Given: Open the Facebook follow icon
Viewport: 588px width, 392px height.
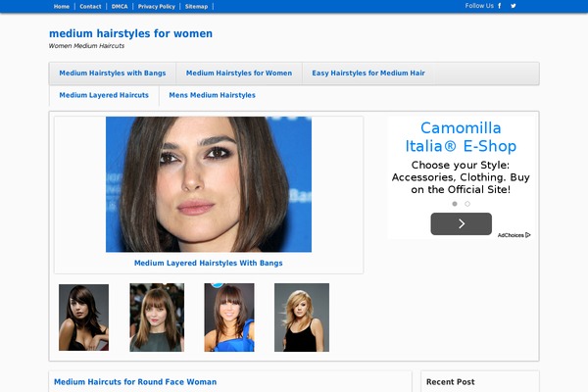Looking at the screenshot, I should pyautogui.click(x=499, y=6).
